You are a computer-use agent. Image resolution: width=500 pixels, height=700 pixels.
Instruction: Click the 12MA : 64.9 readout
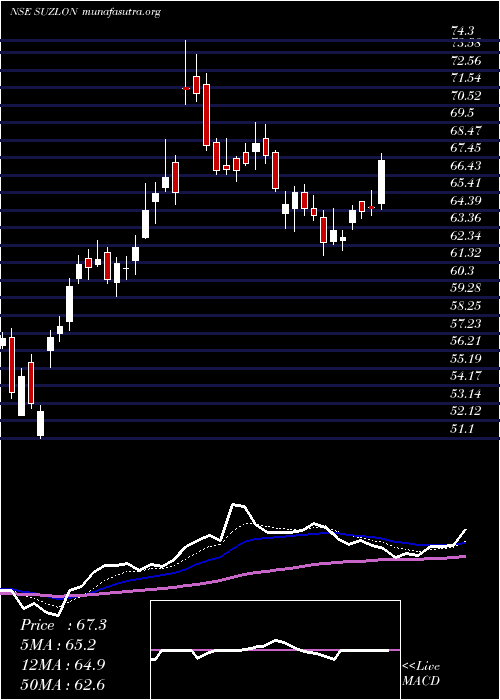(x=63, y=664)
